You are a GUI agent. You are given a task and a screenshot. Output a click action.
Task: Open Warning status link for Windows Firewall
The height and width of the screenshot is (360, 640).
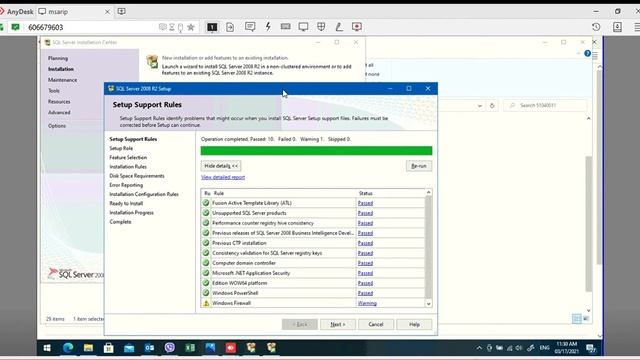(367, 303)
